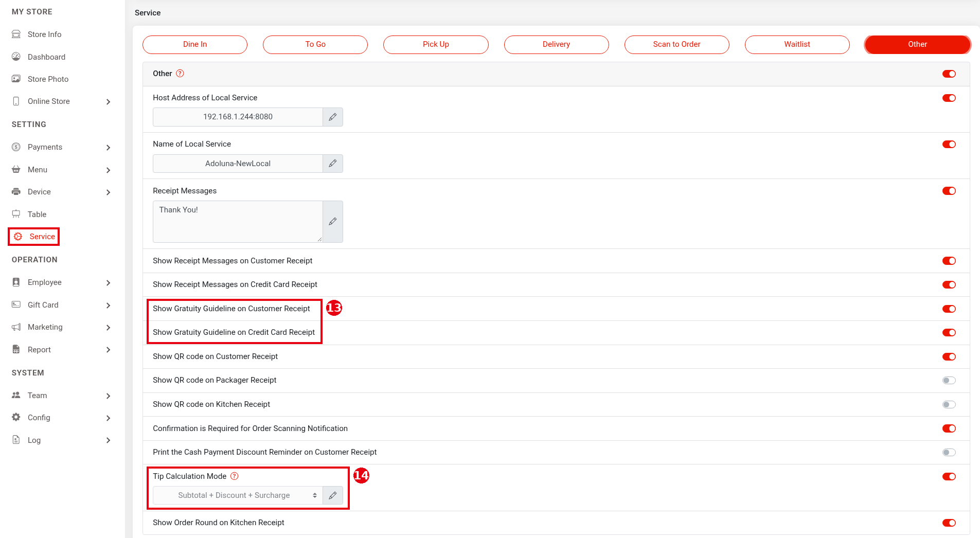Viewport: 980px width, 538px height.
Task: Click the Menu basket icon
Action: coord(16,169)
